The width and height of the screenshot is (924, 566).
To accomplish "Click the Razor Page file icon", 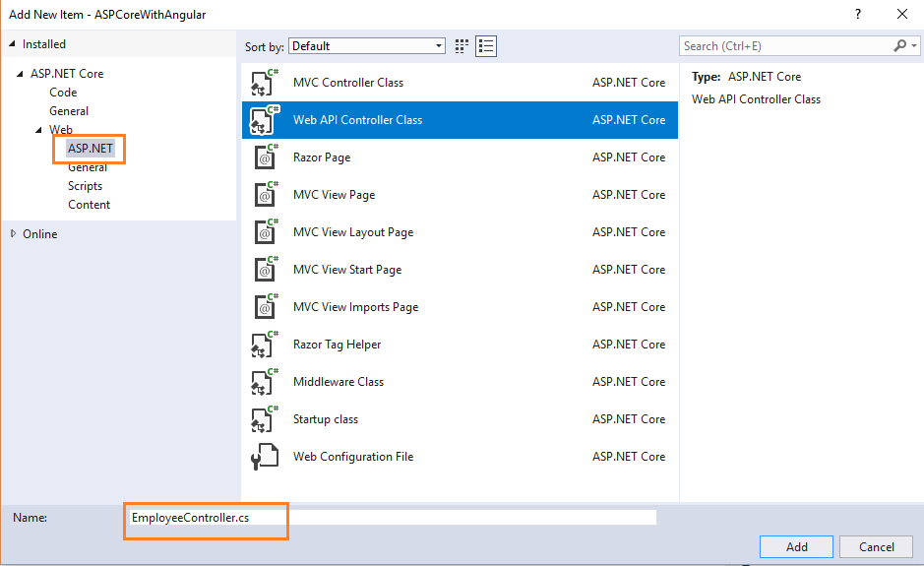I will 265,157.
